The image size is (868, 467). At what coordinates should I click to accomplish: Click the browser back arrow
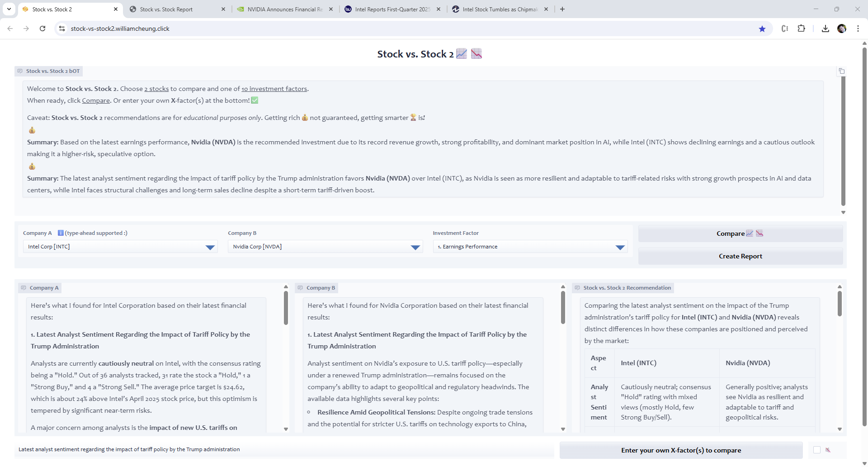10,29
